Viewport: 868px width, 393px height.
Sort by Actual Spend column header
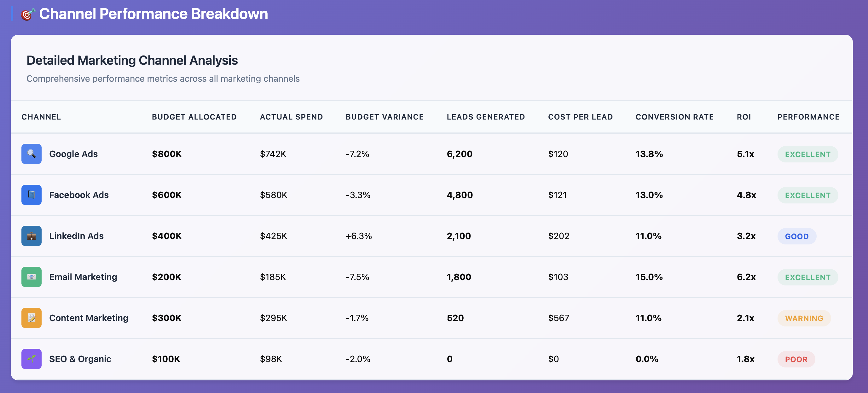[x=291, y=117]
